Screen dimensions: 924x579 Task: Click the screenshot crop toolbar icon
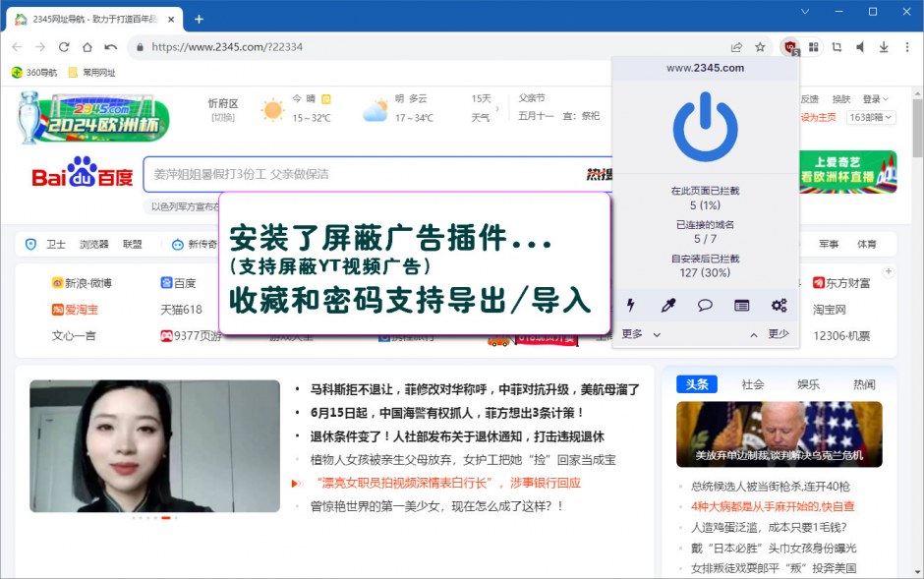pos(837,47)
